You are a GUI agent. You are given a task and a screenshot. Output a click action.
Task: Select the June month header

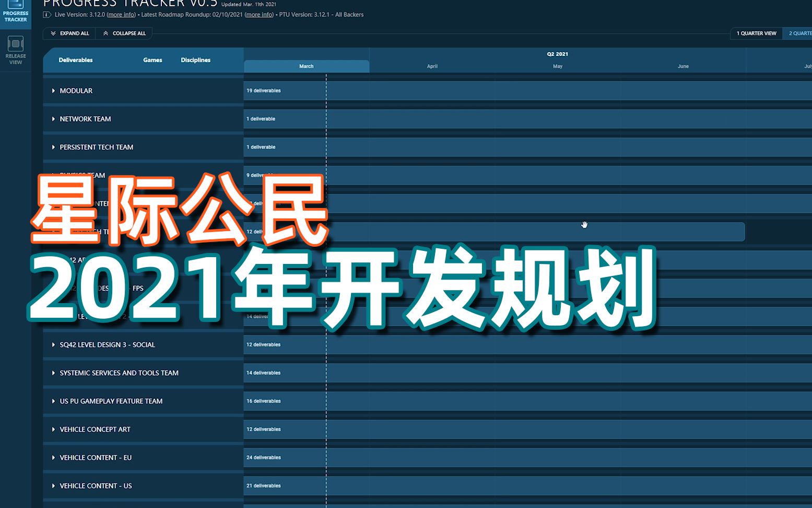(683, 66)
